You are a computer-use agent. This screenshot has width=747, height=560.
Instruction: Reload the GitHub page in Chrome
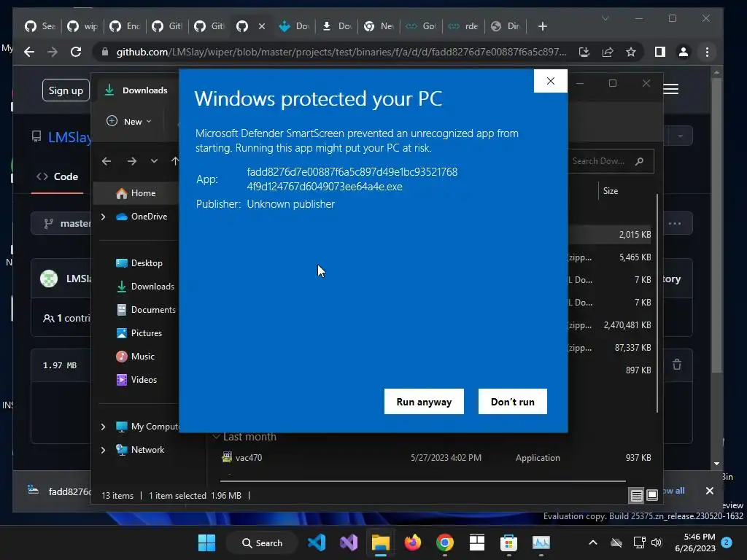click(x=76, y=52)
